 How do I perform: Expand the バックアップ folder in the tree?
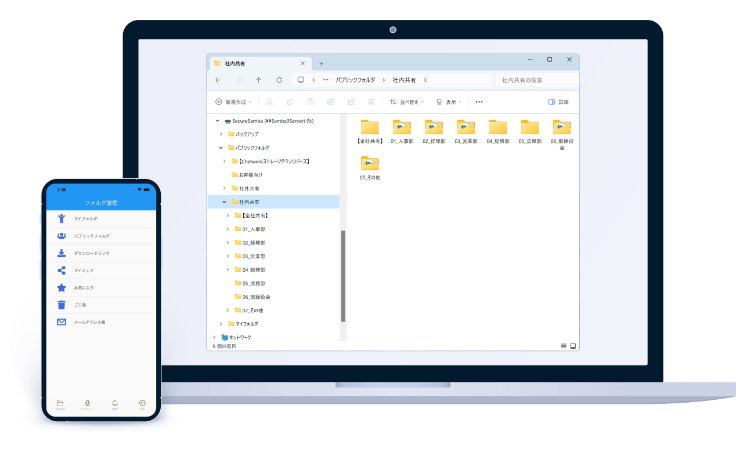click(x=222, y=133)
